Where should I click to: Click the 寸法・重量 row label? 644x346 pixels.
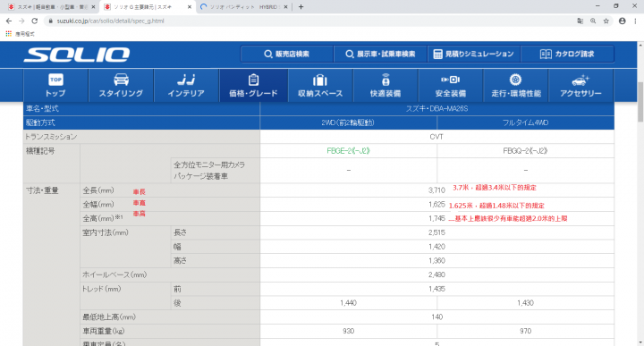coord(42,190)
